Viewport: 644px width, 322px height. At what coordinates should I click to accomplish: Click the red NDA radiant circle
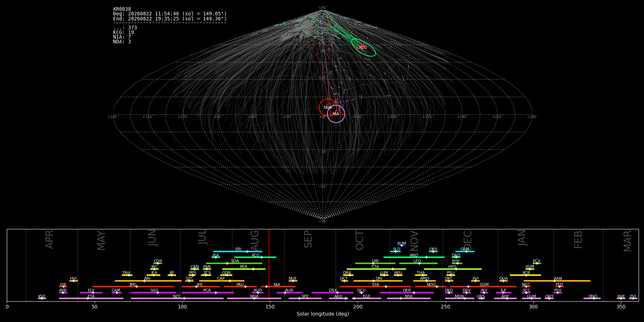[328, 107]
